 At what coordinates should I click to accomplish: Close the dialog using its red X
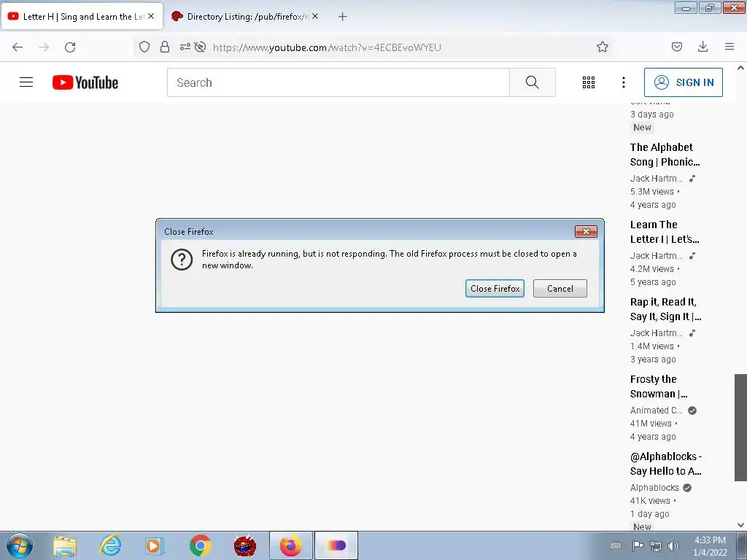[586, 231]
